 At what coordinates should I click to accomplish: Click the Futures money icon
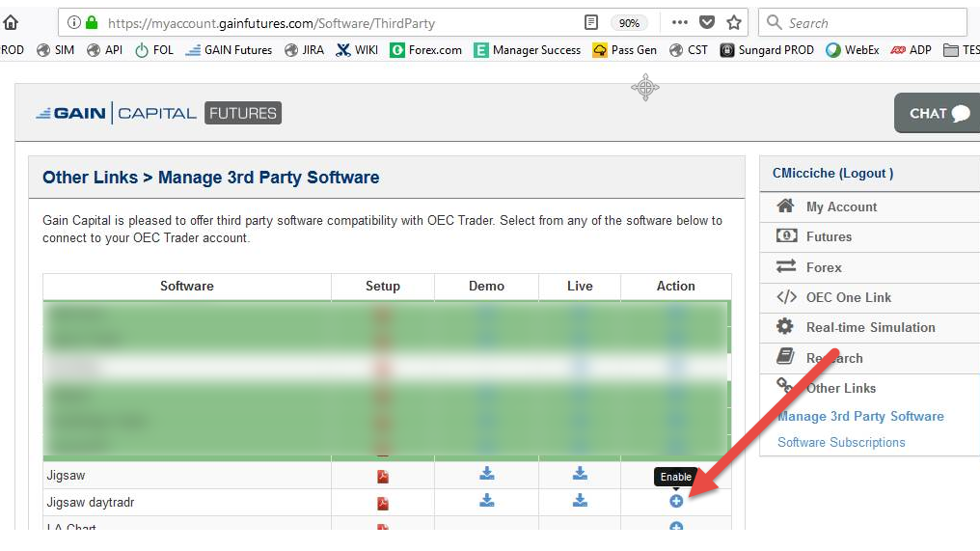786,235
